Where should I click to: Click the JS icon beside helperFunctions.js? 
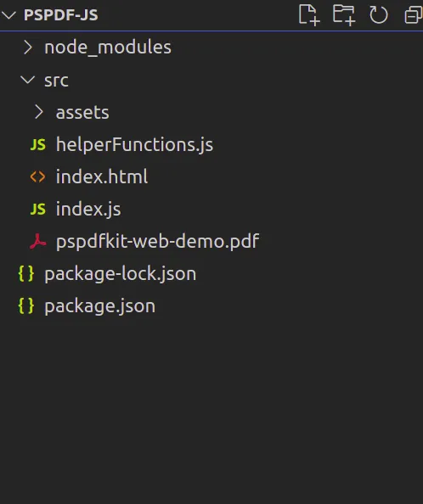[38, 144]
